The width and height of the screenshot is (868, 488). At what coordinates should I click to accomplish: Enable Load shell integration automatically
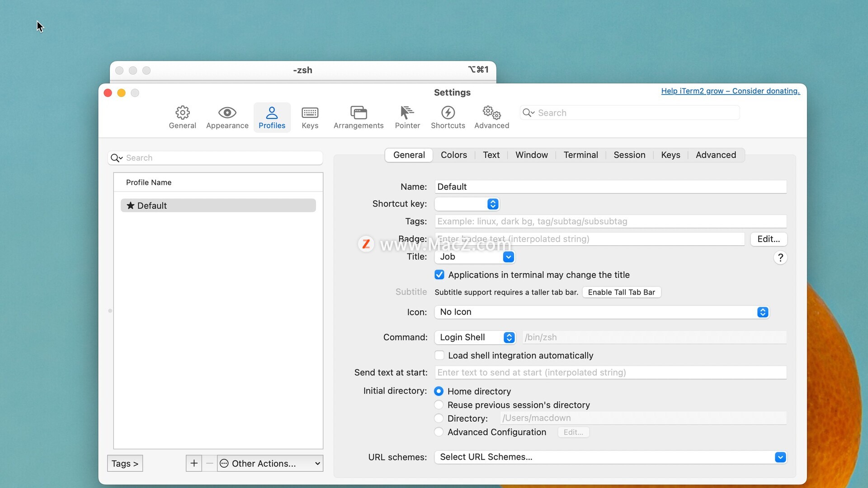[x=439, y=356]
